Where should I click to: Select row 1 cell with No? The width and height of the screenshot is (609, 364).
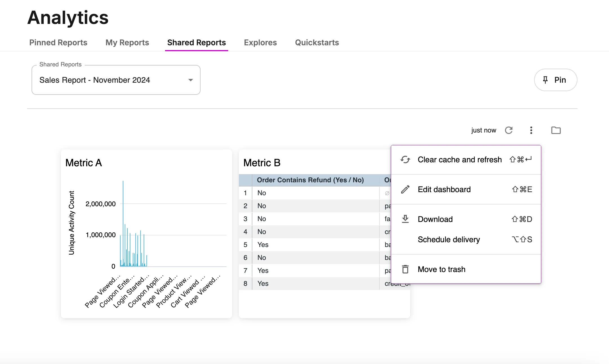[315, 193]
